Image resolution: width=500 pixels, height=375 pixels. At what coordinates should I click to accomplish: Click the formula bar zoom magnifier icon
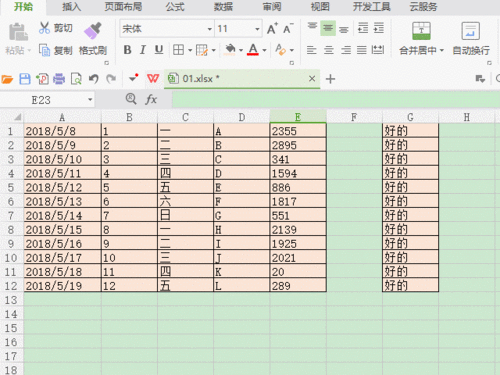(131, 99)
